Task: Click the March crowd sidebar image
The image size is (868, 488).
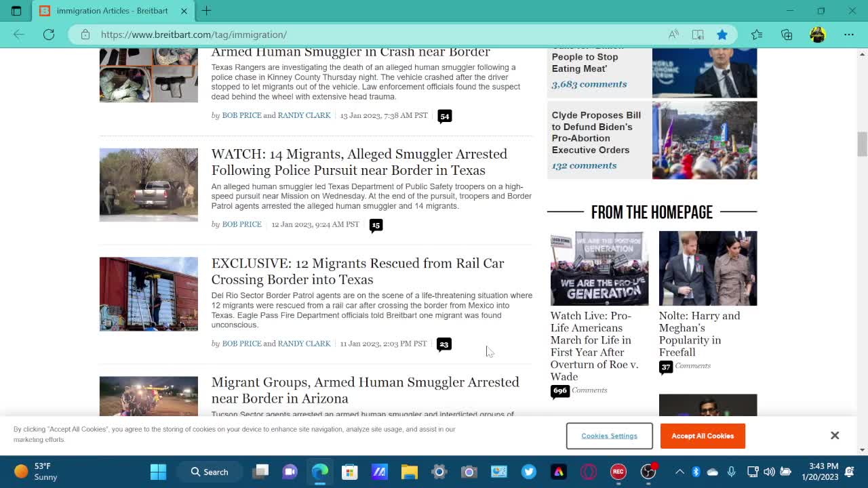Action: tap(705, 140)
